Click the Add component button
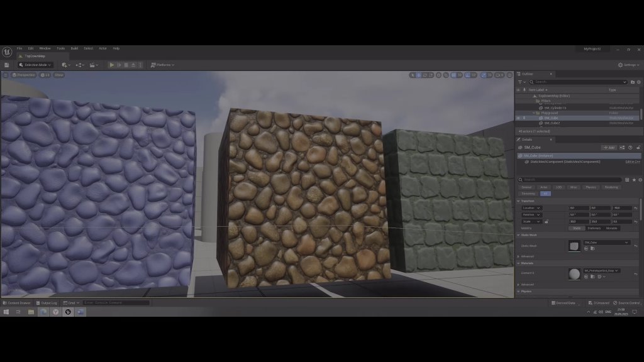 pyautogui.click(x=609, y=148)
